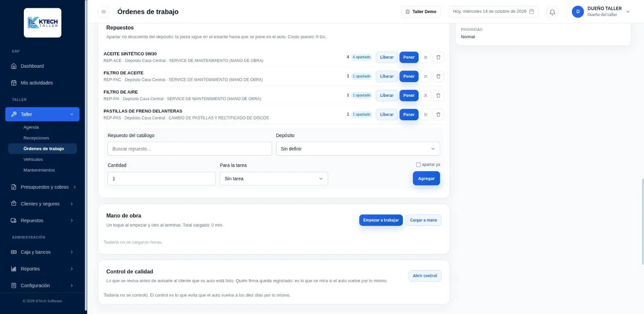Click the Dashboard home icon in sidebar
Viewport: 644px width, 314px height.
click(14, 66)
